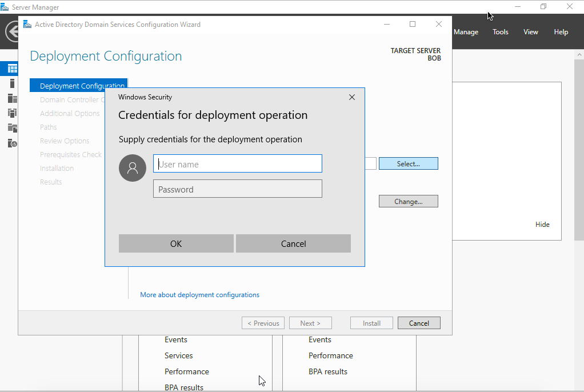Click the bottom role icon in Server Manager sidebar
This screenshot has width=584, height=392.
click(x=12, y=143)
